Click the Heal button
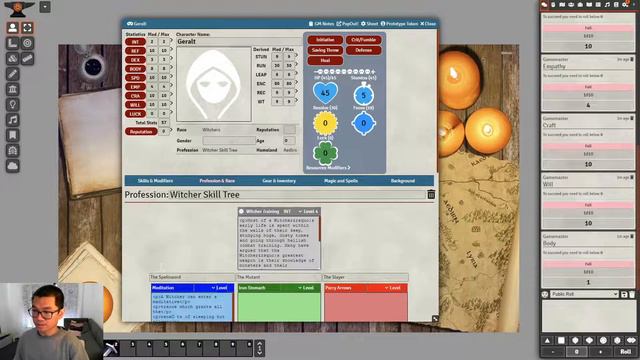Screen dimensions: 640x360 325,60
